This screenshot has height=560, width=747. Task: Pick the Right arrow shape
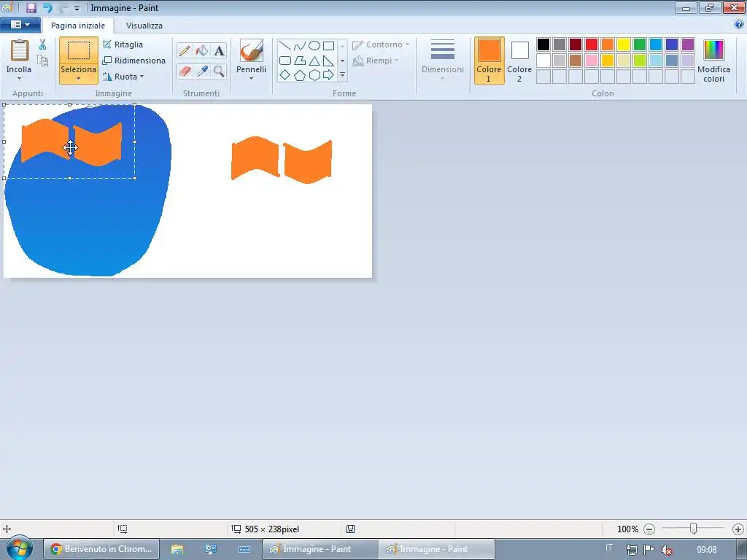(x=329, y=75)
